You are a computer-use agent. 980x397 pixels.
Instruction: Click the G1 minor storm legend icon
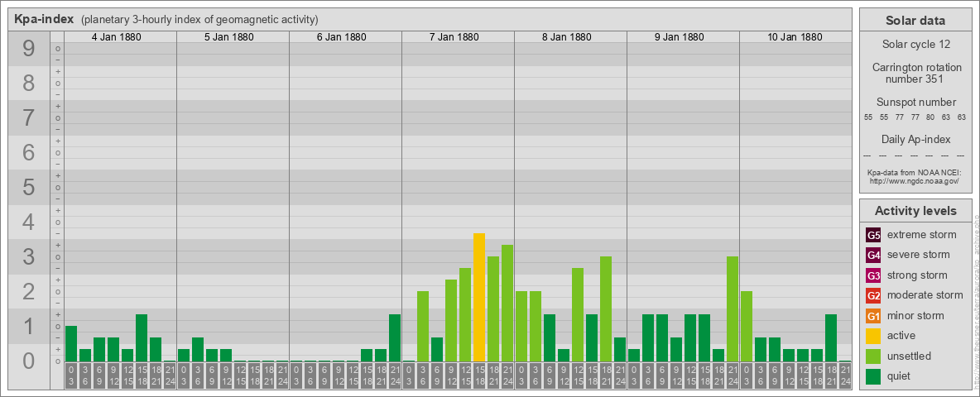873,315
